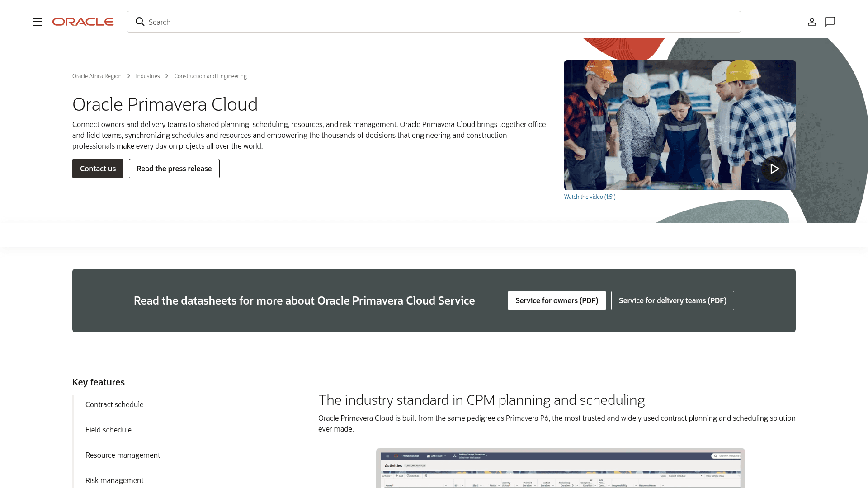The width and height of the screenshot is (868, 488).
Task: Click Read the press release button
Action: click(174, 169)
